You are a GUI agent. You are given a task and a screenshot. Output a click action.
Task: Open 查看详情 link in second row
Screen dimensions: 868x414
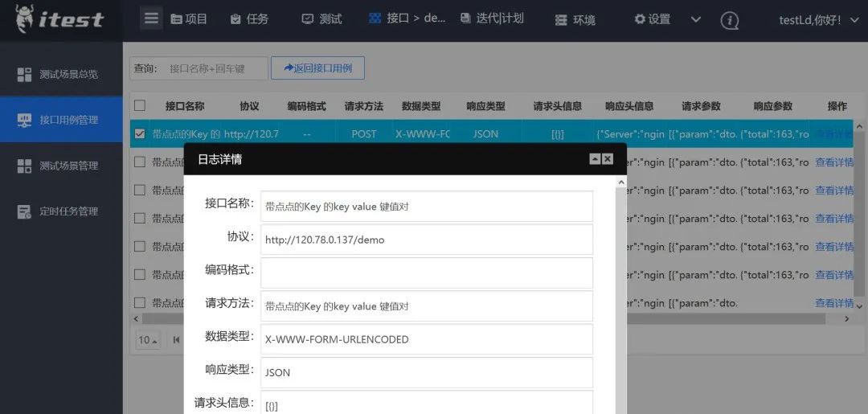pyautogui.click(x=834, y=162)
